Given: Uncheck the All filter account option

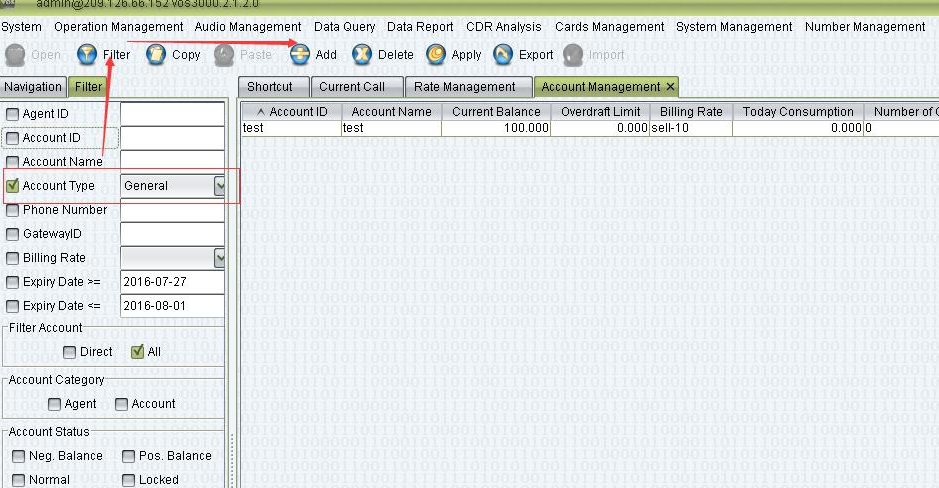Looking at the screenshot, I should (x=137, y=351).
